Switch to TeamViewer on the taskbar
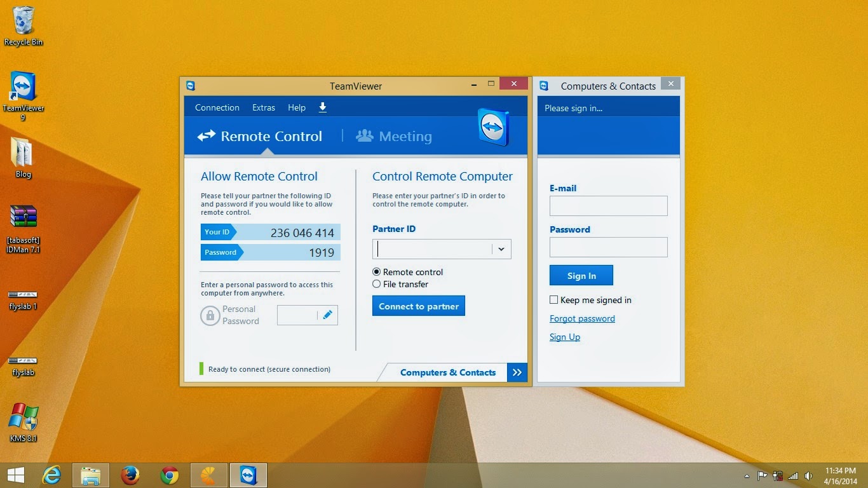This screenshot has width=868, height=488. (248, 475)
